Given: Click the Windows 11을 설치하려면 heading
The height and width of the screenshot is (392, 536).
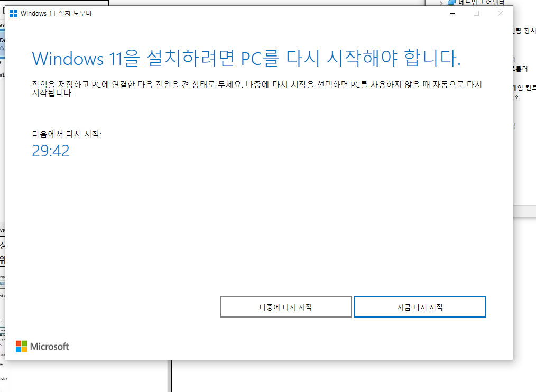Looking at the screenshot, I should tap(246, 58).
